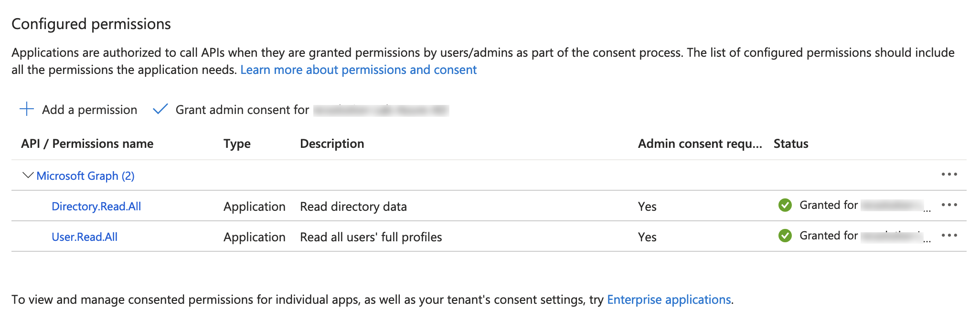
Task: Open ellipsis menu for Directory.Read.All row
Action: coord(949,205)
